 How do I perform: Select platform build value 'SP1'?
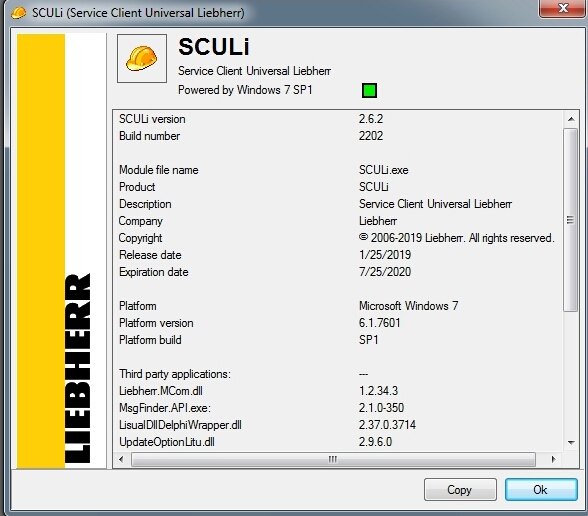coord(369,340)
